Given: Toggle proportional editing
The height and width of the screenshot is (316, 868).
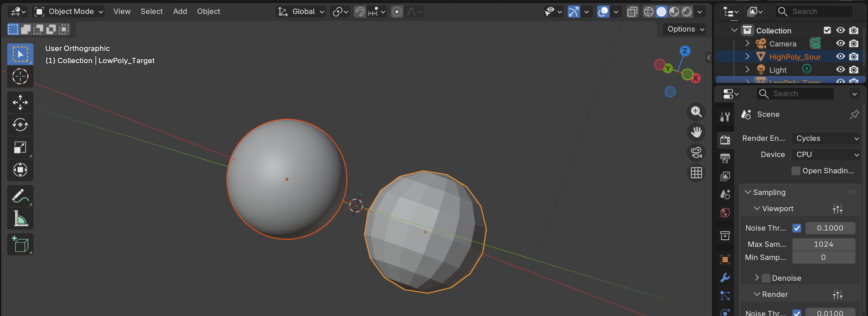Looking at the screenshot, I should (397, 12).
